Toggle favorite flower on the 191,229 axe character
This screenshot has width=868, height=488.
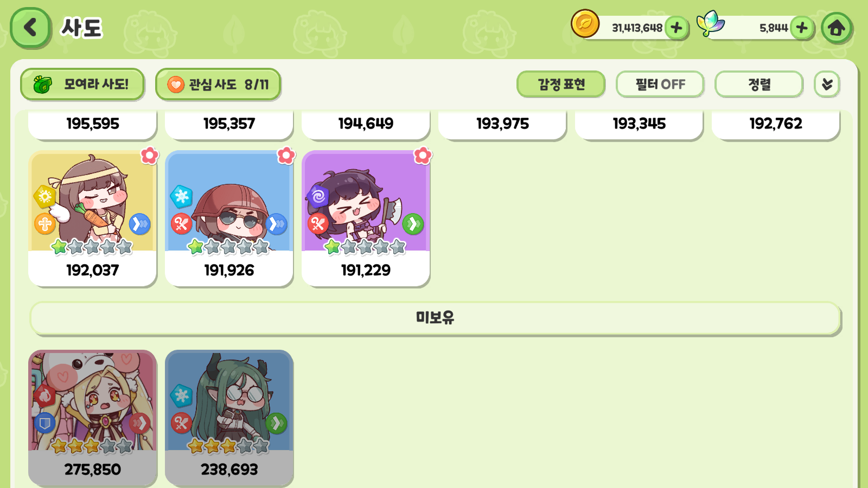423,156
